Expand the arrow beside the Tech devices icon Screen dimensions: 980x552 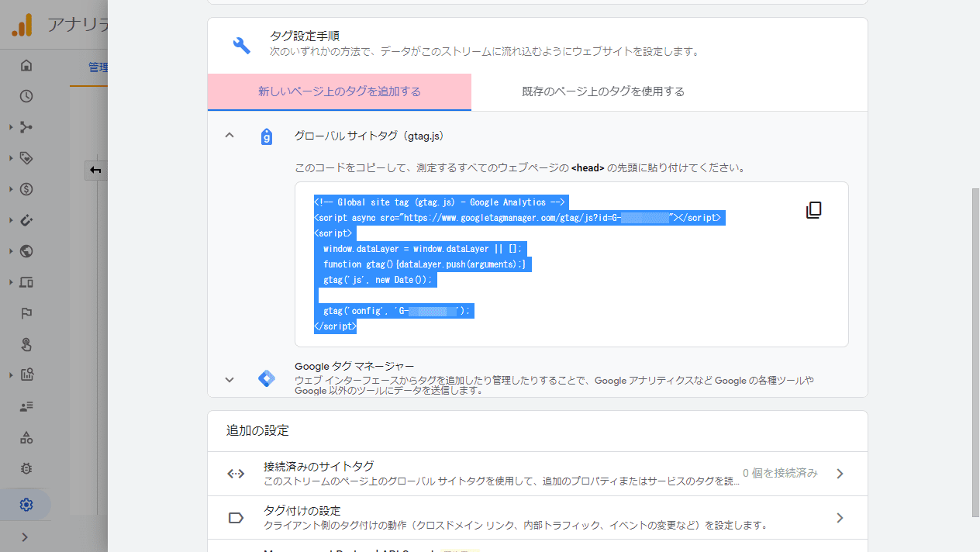pos(11,282)
